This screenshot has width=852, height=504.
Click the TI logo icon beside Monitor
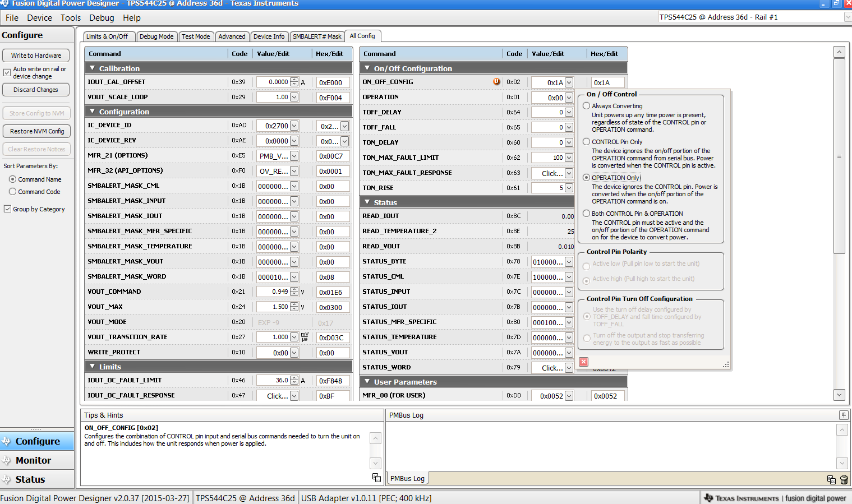(7, 460)
